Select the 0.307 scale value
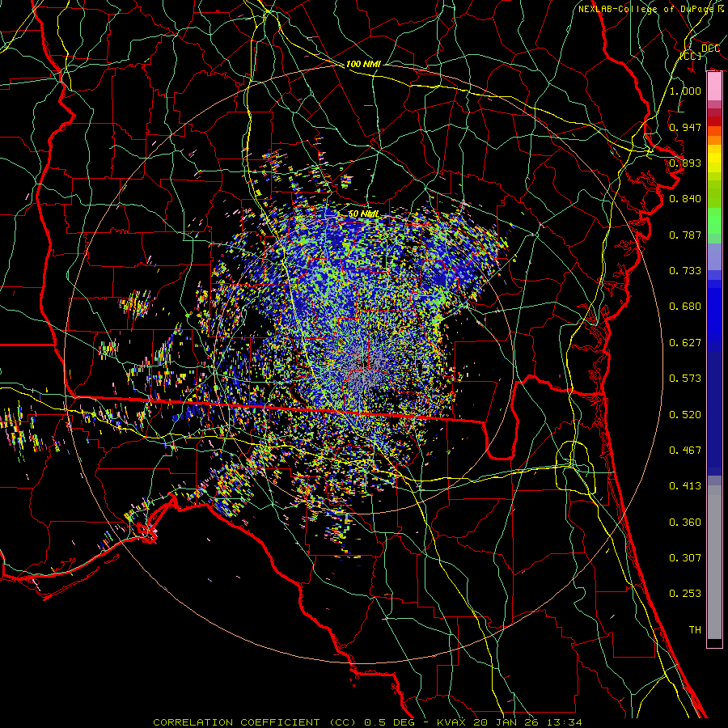Viewport: 728px width, 728px height. [x=685, y=558]
